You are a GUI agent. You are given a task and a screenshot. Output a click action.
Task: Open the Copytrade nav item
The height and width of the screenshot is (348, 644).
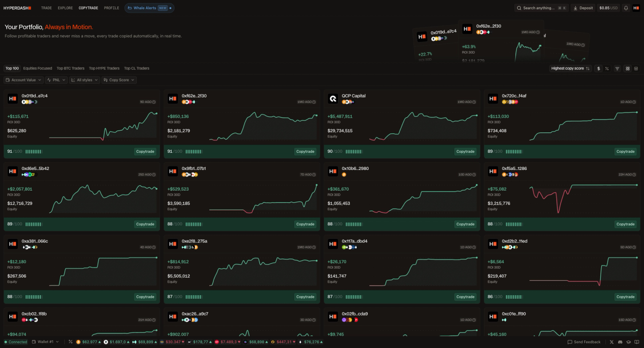[89, 8]
